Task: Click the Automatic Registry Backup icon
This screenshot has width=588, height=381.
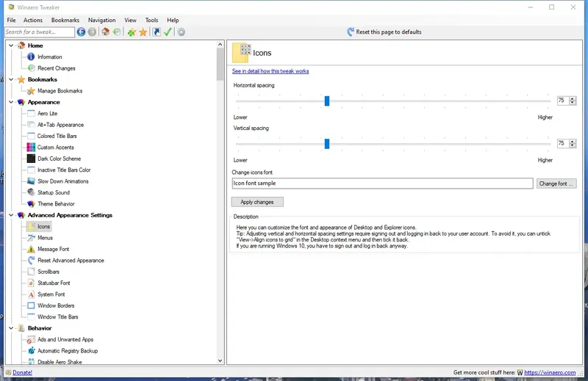Action: [x=31, y=351]
